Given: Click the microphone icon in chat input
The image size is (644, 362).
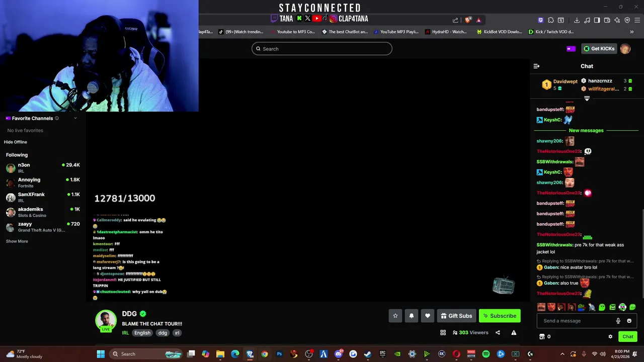Looking at the screenshot, I should coord(618,321).
